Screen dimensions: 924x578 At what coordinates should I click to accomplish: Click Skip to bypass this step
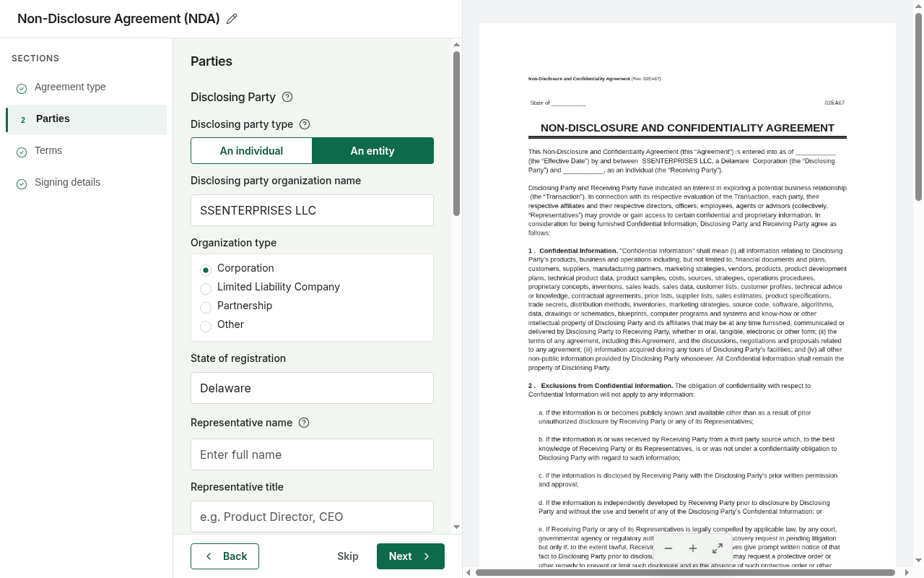click(x=348, y=556)
